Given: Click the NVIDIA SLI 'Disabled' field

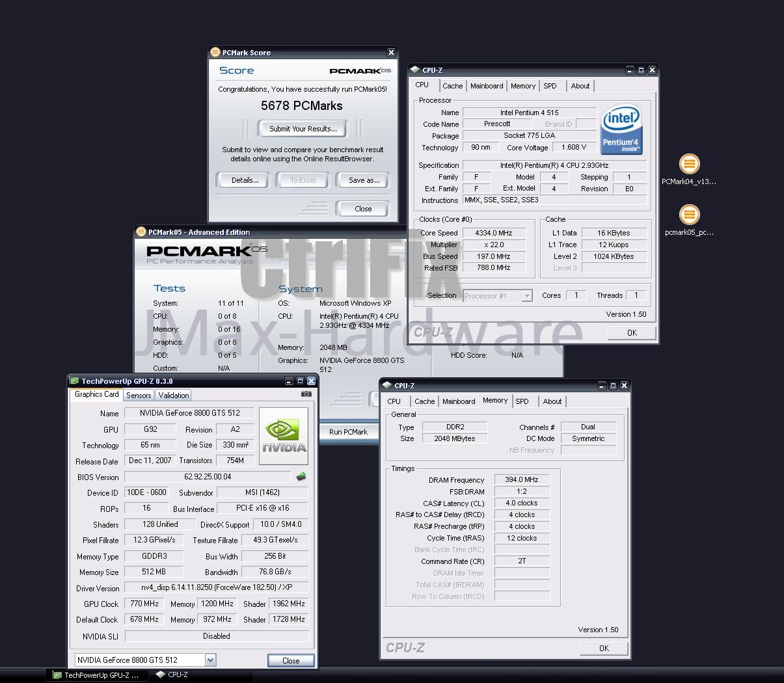Looking at the screenshot, I should (x=217, y=636).
